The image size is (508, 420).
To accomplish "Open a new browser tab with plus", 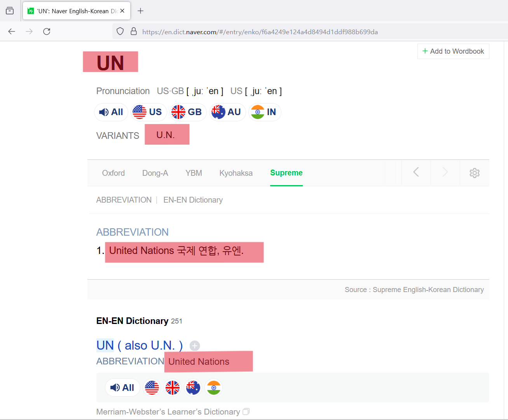I will [x=141, y=11].
